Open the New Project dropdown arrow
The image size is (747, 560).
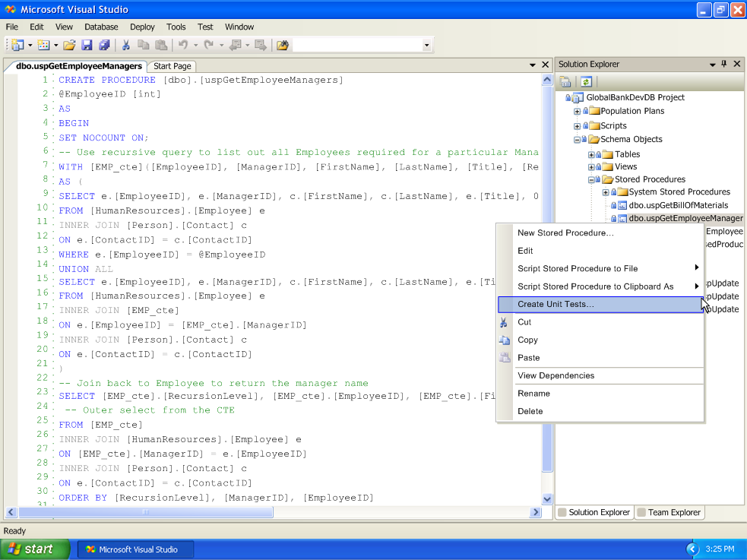point(30,46)
